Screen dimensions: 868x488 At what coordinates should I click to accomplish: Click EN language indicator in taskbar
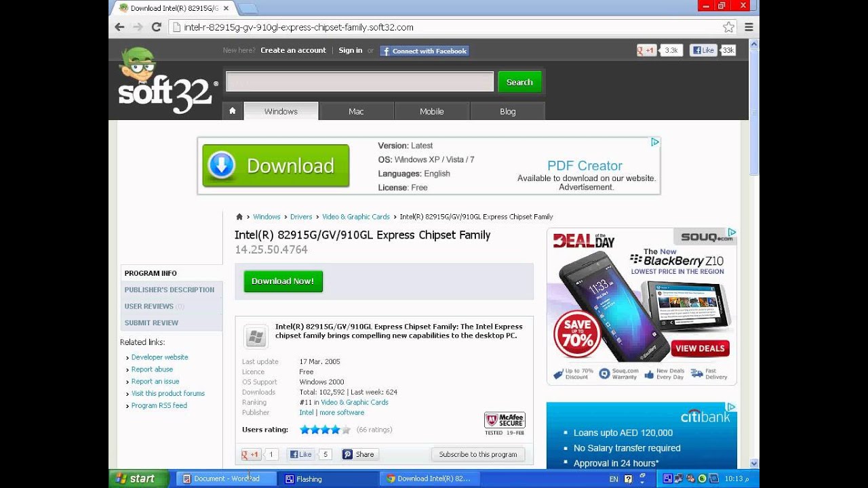[x=614, y=479]
